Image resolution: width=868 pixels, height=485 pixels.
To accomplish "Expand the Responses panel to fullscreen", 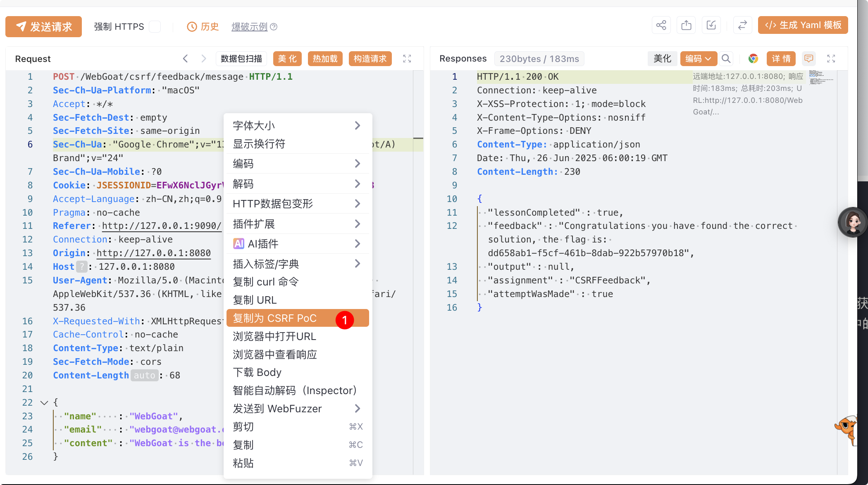I will pyautogui.click(x=831, y=59).
